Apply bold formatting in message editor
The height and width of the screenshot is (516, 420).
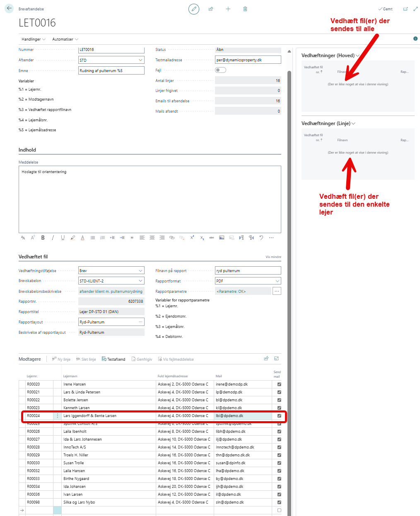[43, 238]
